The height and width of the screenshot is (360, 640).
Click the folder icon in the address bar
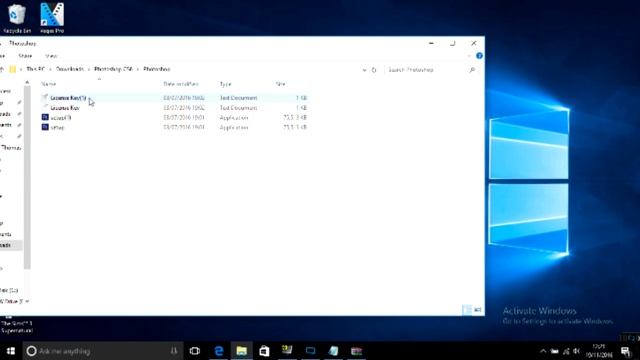point(13,69)
